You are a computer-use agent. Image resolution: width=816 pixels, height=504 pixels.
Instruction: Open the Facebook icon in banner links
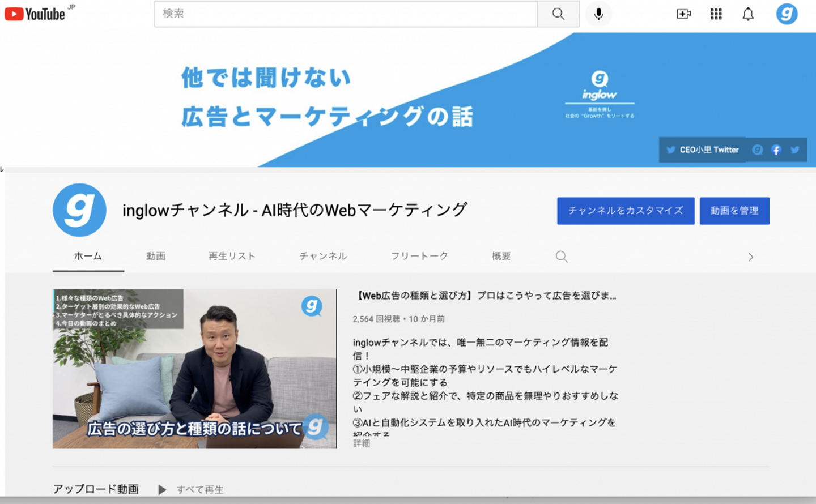[x=776, y=150]
